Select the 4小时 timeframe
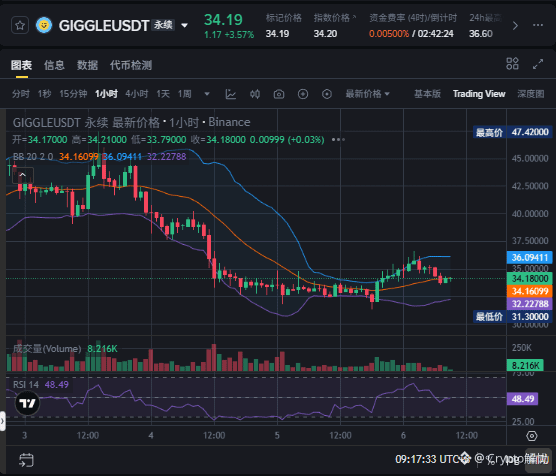This screenshot has height=476, width=556. pos(137,94)
